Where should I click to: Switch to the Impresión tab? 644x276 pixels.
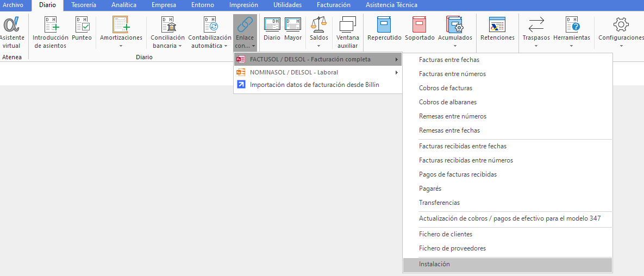243,5
